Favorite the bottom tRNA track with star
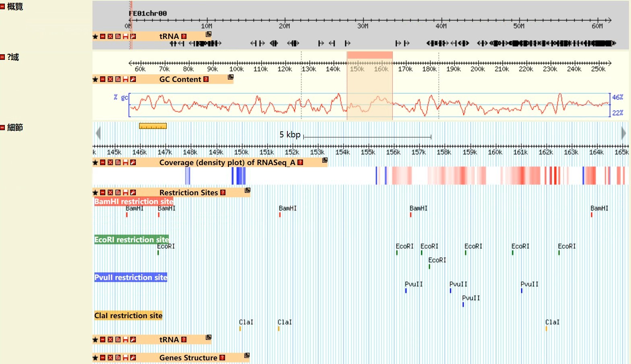Image resolution: width=631 pixels, height=364 pixels. [95, 340]
